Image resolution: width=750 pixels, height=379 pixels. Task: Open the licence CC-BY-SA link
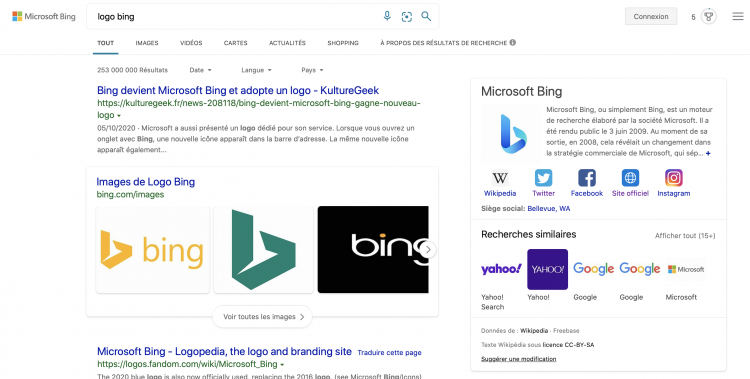coord(568,345)
